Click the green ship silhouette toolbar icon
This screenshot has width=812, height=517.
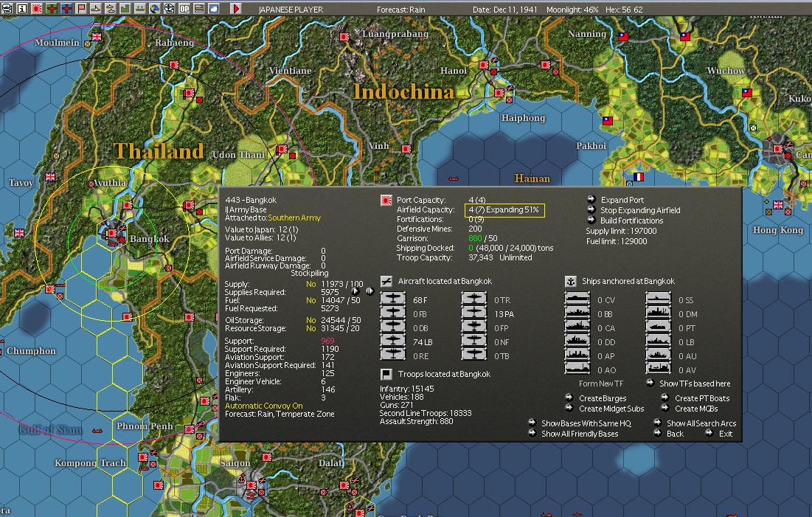pyautogui.click(x=140, y=8)
